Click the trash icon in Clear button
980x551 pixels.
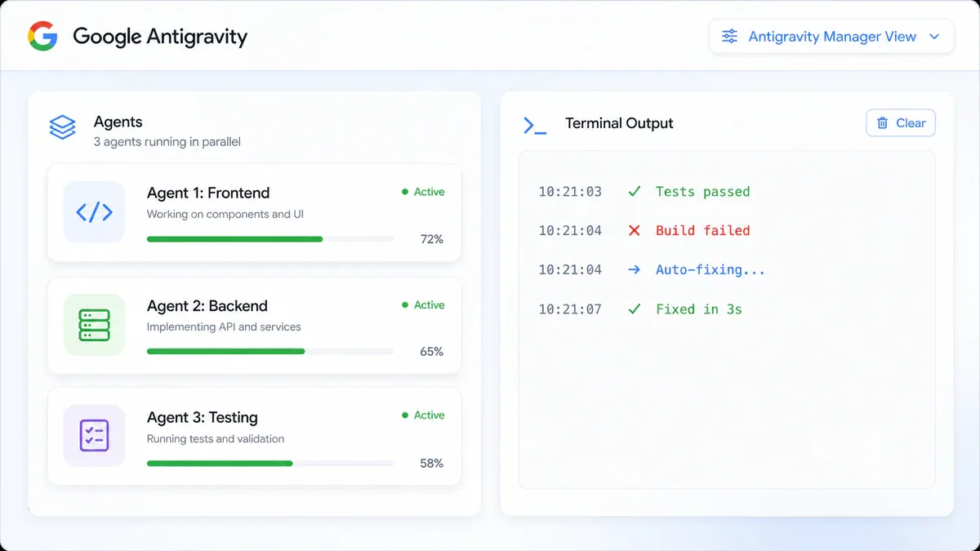click(883, 123)
